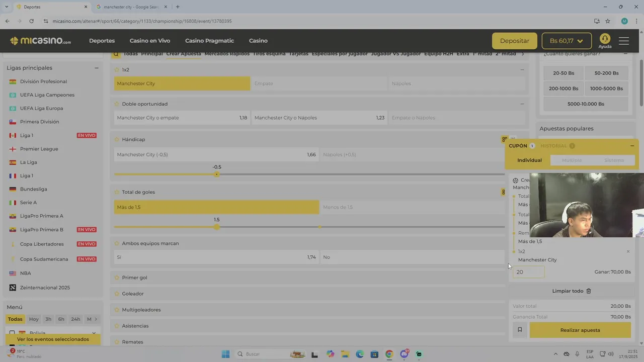Screen dimensions: 644x362
Task: Reload the browser page
Action: (31, 21)
